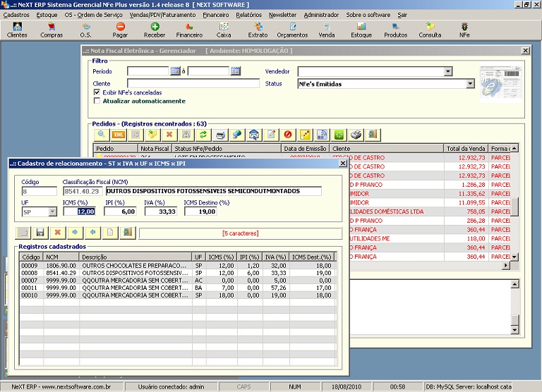The height and width of the screenshot is (392, 542).
Task: Click the orange XML button in Pedidos toolbar
Action: pos(119,135)
